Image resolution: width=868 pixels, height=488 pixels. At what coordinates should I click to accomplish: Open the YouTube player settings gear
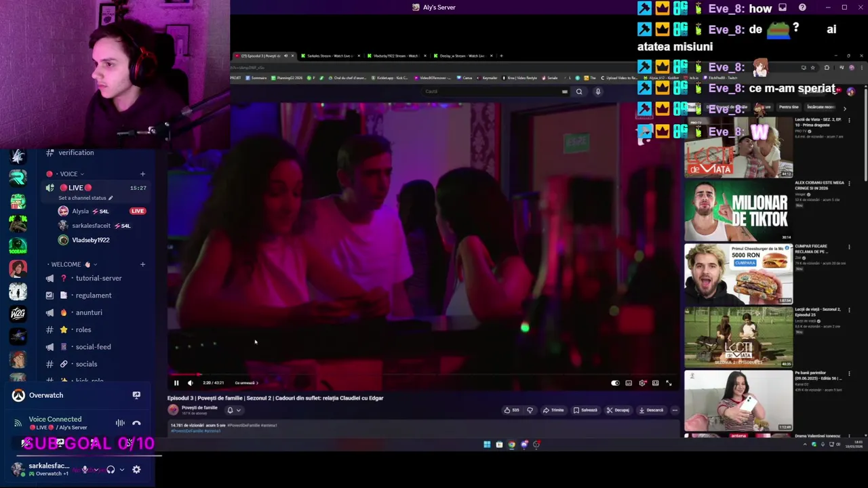pyautogui.click(x=642, y=384)
